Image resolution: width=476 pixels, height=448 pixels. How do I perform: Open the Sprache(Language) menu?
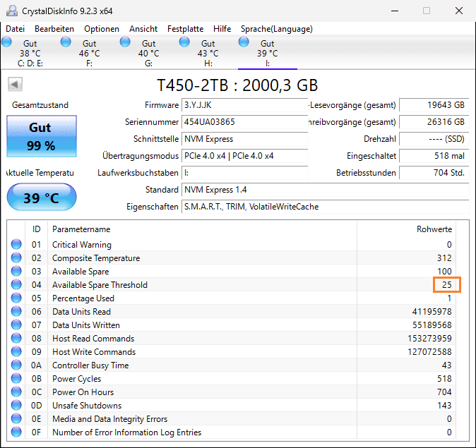coord(276,29)
